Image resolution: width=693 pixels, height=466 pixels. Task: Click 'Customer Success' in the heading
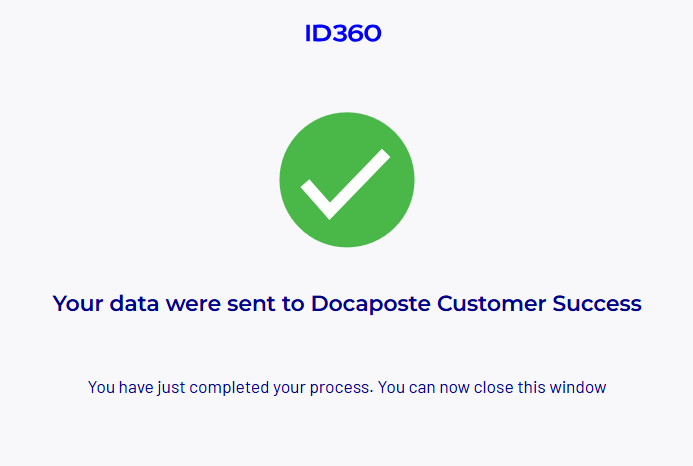click(539, 303)
